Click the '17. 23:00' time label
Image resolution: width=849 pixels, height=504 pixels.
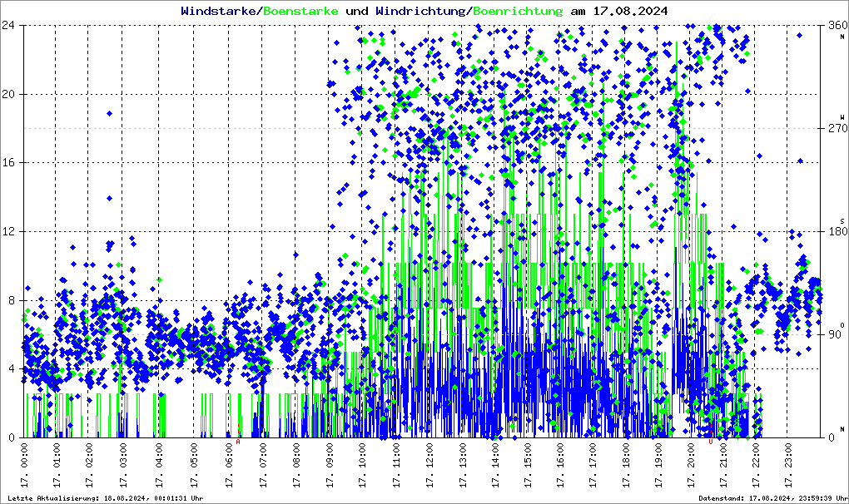coord(788,465)
